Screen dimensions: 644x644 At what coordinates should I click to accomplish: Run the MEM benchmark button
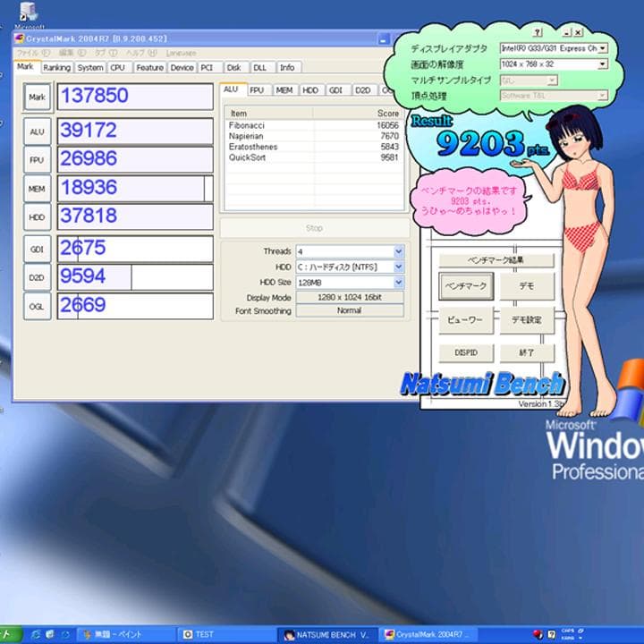pyautogui.click(x=38, y=189)
